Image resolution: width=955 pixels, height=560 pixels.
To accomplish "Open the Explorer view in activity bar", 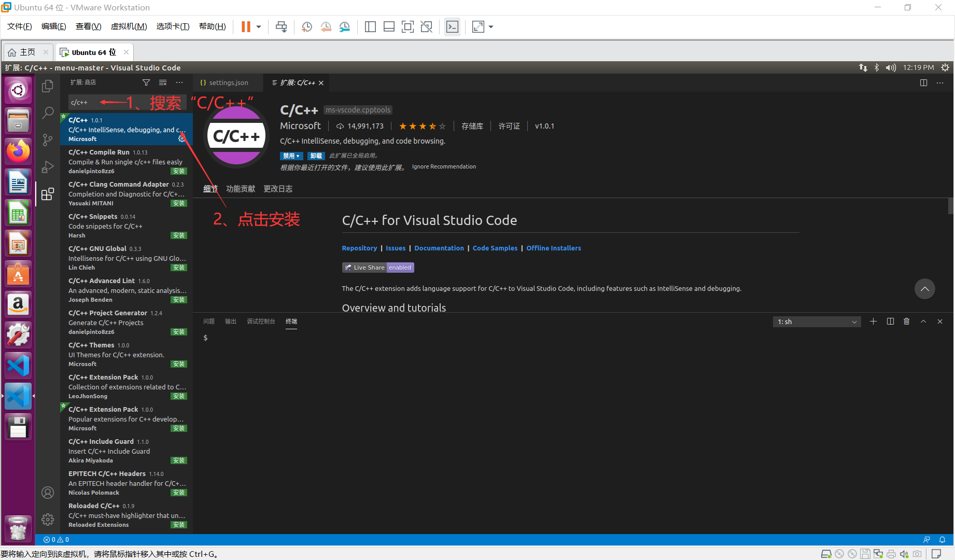I will pos(48,86).
